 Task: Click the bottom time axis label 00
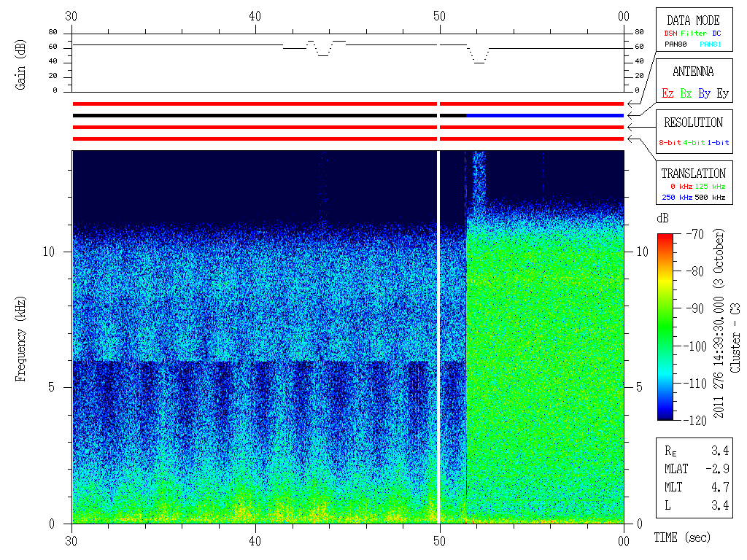[623, 541]
